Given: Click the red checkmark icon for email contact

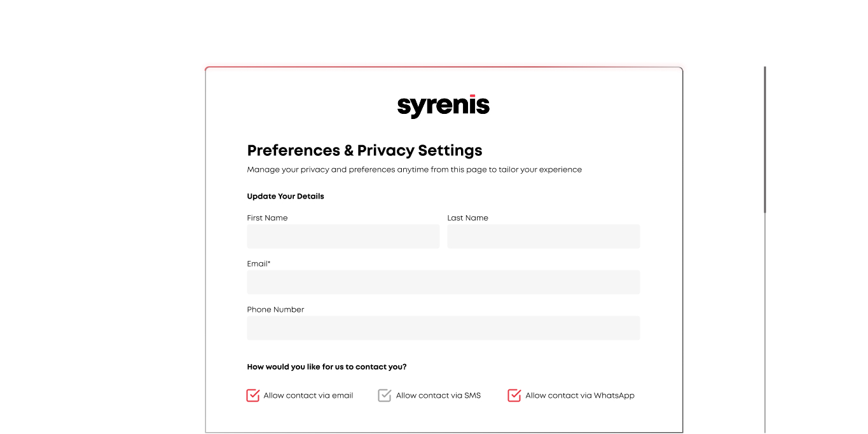Looking at the screenshot, I should click(252, 395).
